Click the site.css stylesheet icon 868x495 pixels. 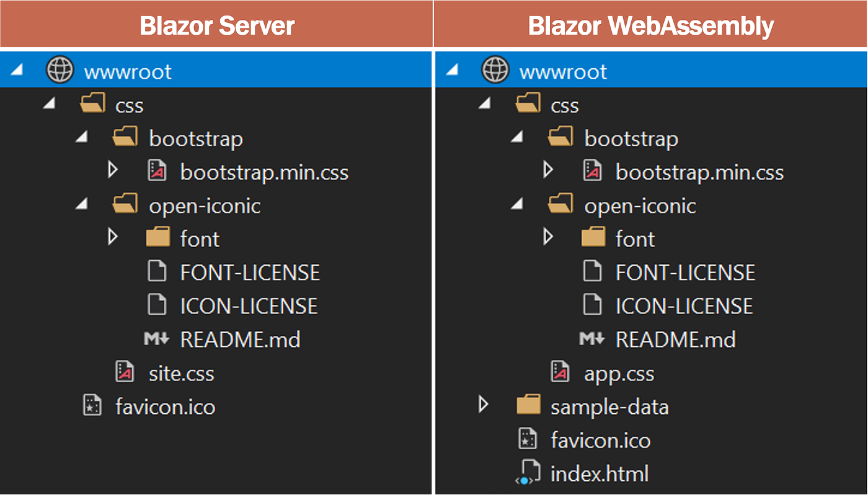pos(124,372)
